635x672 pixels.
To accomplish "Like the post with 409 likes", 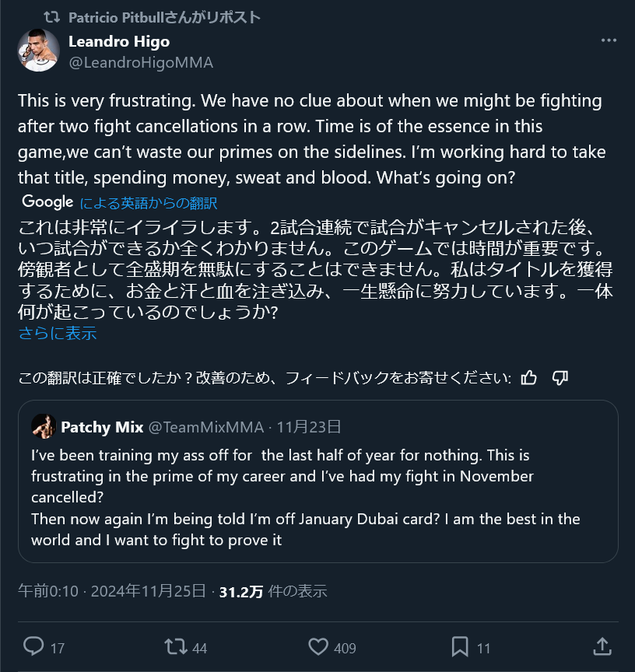I will pyautogui.click(x=318, y=646).
